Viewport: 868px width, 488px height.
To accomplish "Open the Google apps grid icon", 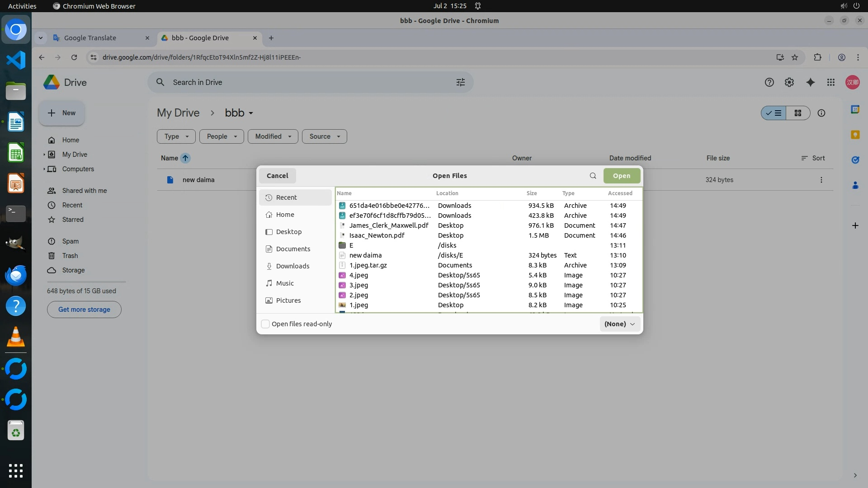I will tap(830, 82).
